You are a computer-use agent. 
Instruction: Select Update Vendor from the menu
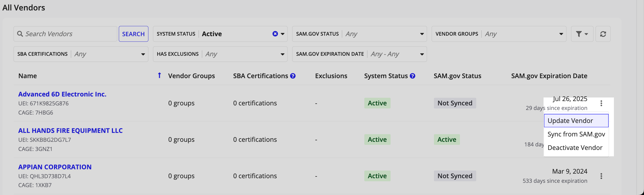(x=576, y=121)
